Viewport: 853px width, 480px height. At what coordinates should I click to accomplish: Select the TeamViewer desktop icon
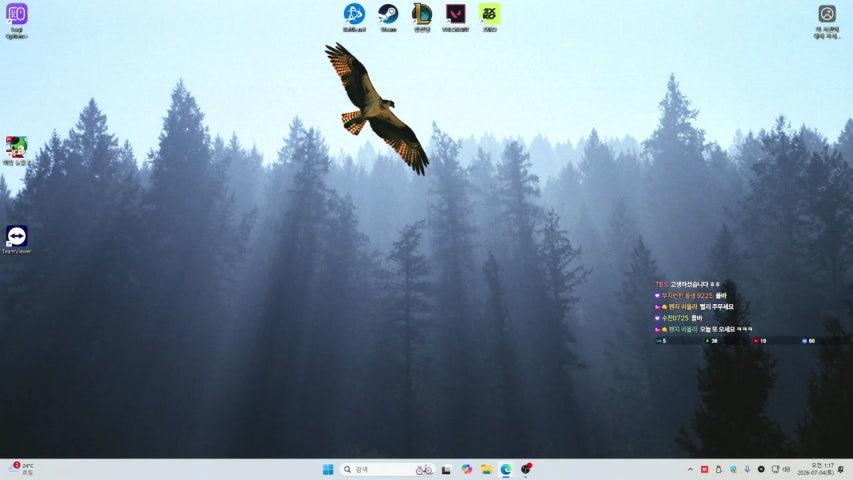click(x=17, y=240)
